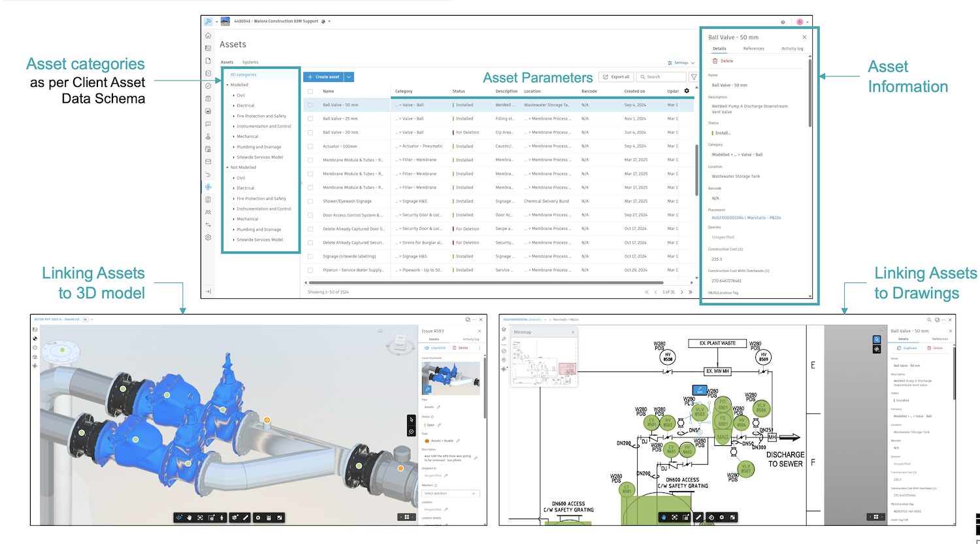Open the speech-bubble icon in left sidebar
Viewport: 980px width, 544px height.
pos(208,124)
